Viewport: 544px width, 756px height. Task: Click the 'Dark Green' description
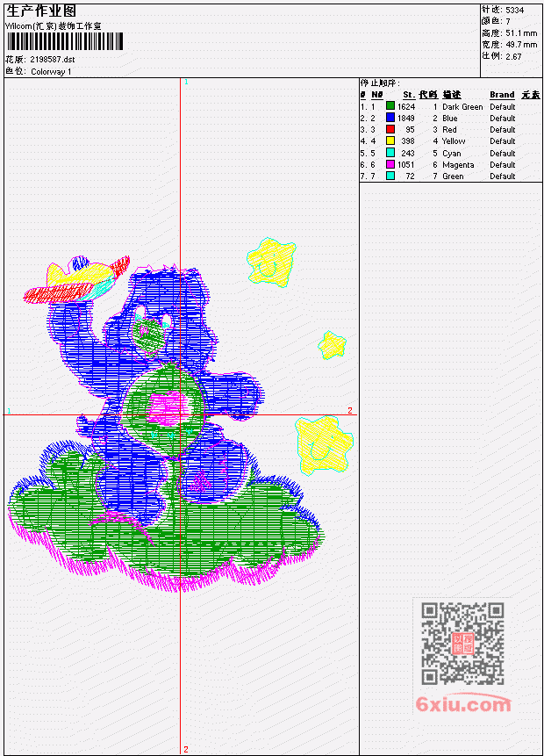click(462, 106)
